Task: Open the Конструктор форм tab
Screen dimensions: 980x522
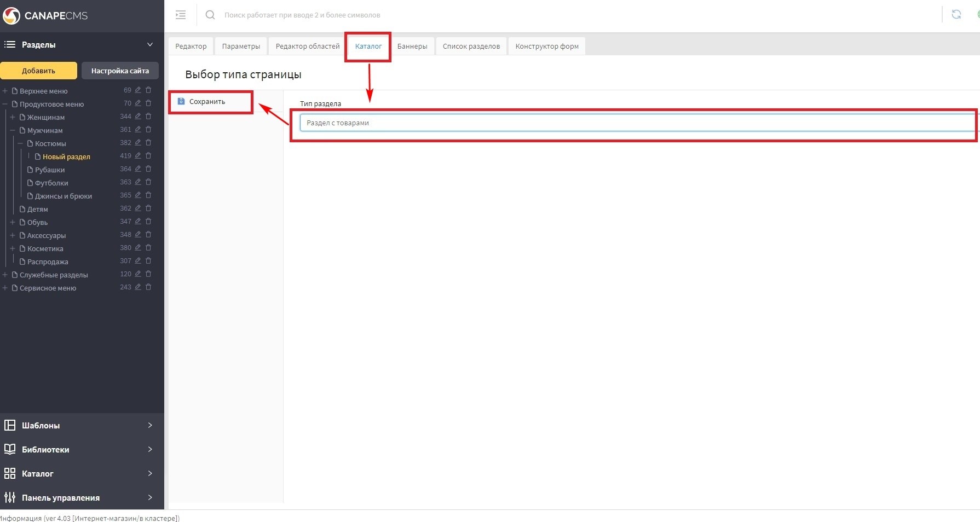Action: click(546, 47)
